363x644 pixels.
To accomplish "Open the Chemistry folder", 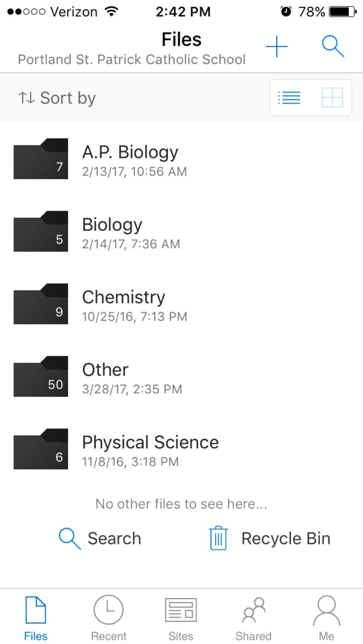I will click(x=123, y=298).
